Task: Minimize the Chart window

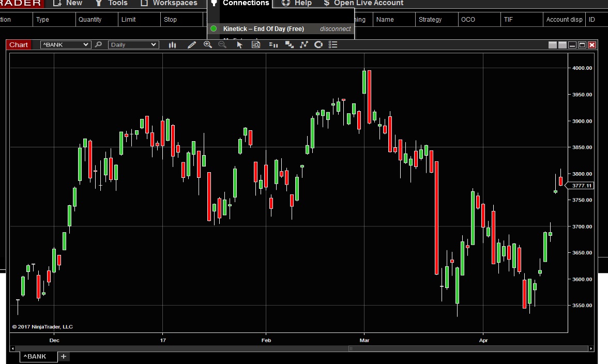Action: click(572, 45)
